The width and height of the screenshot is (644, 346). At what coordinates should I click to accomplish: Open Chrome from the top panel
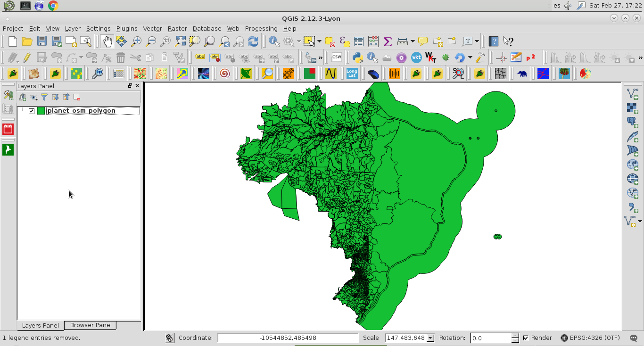pyautogui.click(x=53, y=6)
